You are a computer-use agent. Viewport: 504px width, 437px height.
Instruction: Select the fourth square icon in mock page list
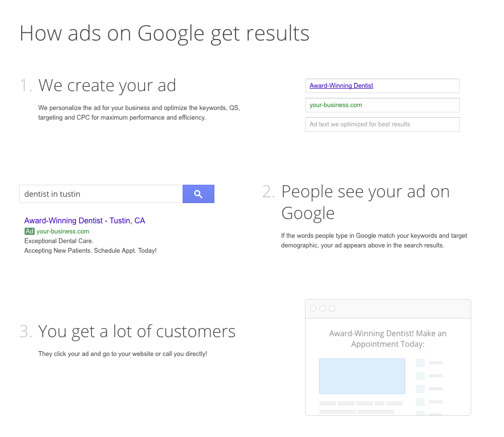point(420,402)
